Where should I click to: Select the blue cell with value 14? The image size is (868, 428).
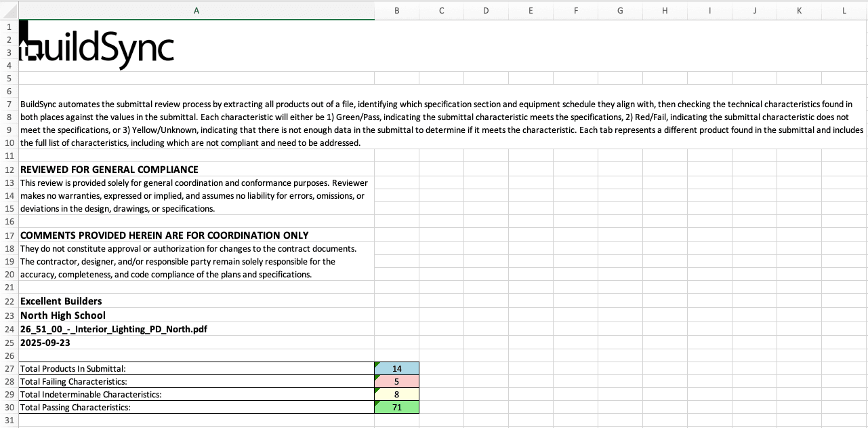(x=396, y=368)
